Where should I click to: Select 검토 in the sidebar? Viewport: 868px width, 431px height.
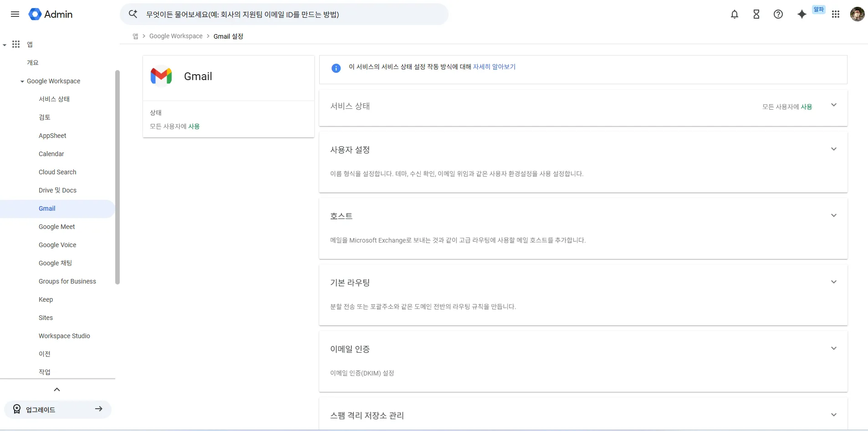45,117
